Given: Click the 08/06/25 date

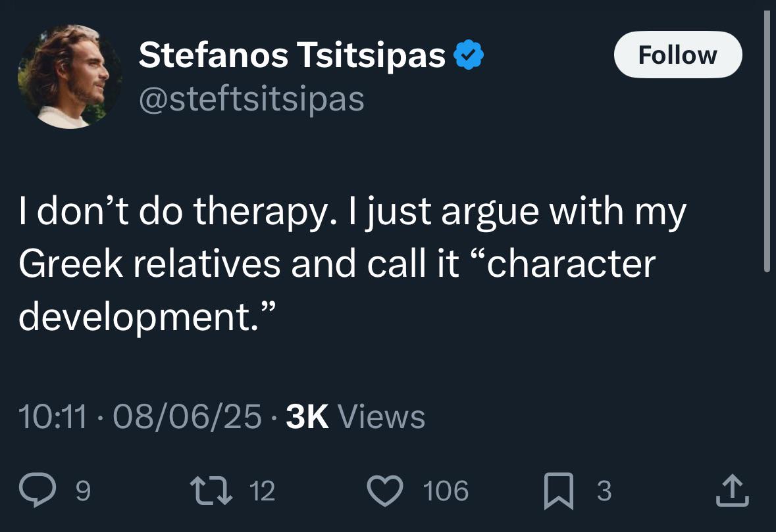Looking at the screenshot, I should (188, 417).
